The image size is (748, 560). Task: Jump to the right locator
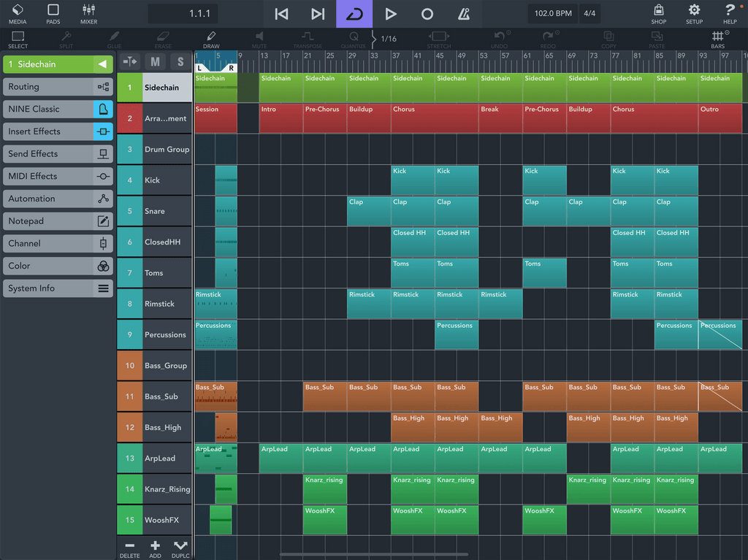pos(318,14)
